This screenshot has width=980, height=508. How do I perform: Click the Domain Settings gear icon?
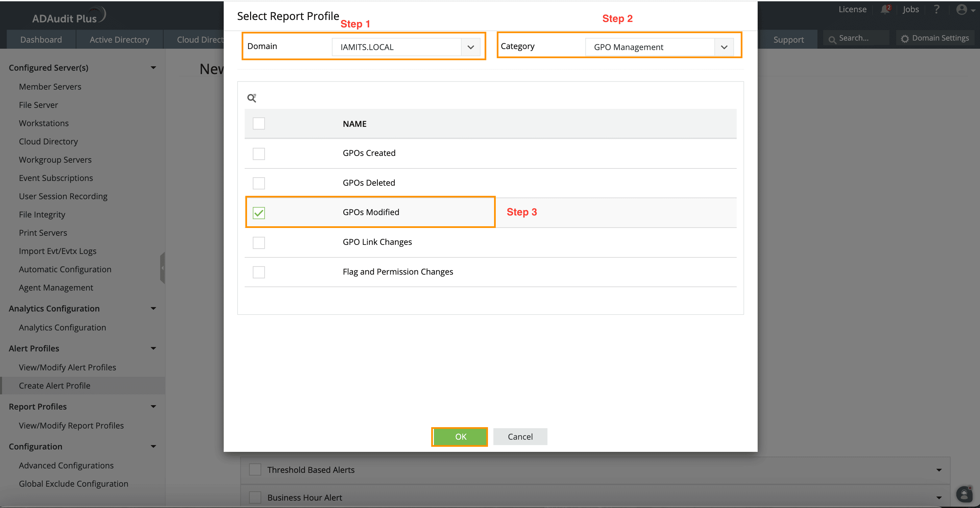(x=905, y=39)
